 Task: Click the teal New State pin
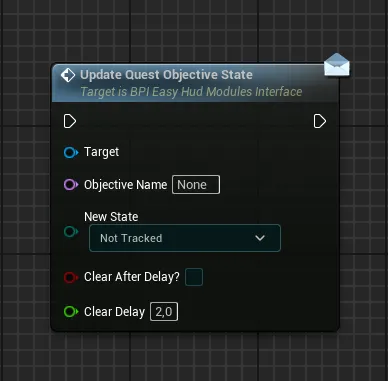(x=71, y=231)
